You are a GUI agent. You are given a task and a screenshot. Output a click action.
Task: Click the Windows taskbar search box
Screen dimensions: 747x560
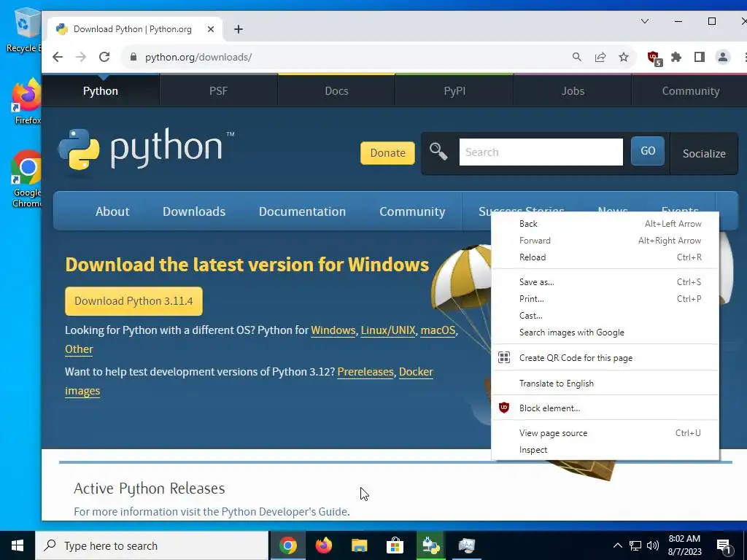point(152,545)
